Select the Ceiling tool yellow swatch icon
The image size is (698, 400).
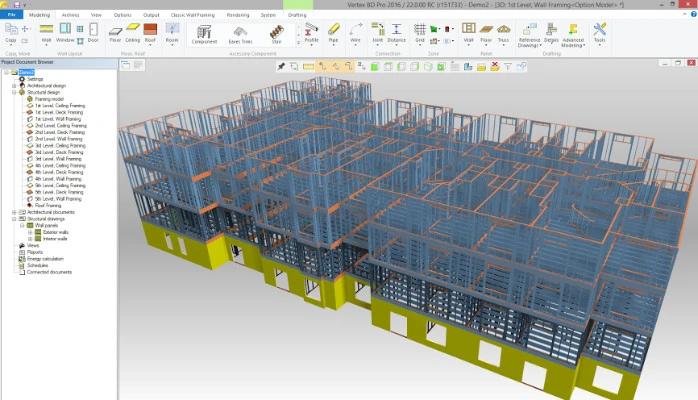133,29
